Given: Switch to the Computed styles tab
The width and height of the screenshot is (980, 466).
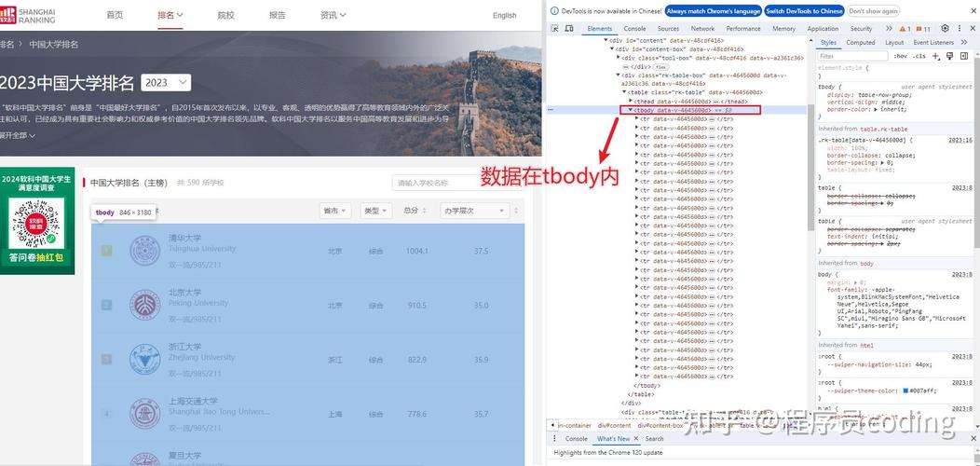Looking at the screenshot, I should click(x=861, y=43).
